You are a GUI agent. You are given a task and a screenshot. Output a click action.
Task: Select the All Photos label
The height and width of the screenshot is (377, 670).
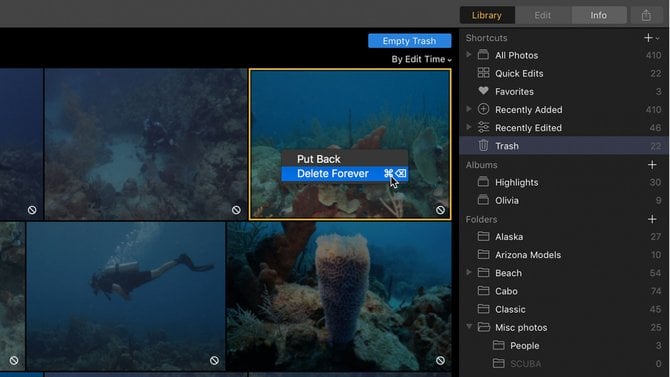[x=517, y=56]
